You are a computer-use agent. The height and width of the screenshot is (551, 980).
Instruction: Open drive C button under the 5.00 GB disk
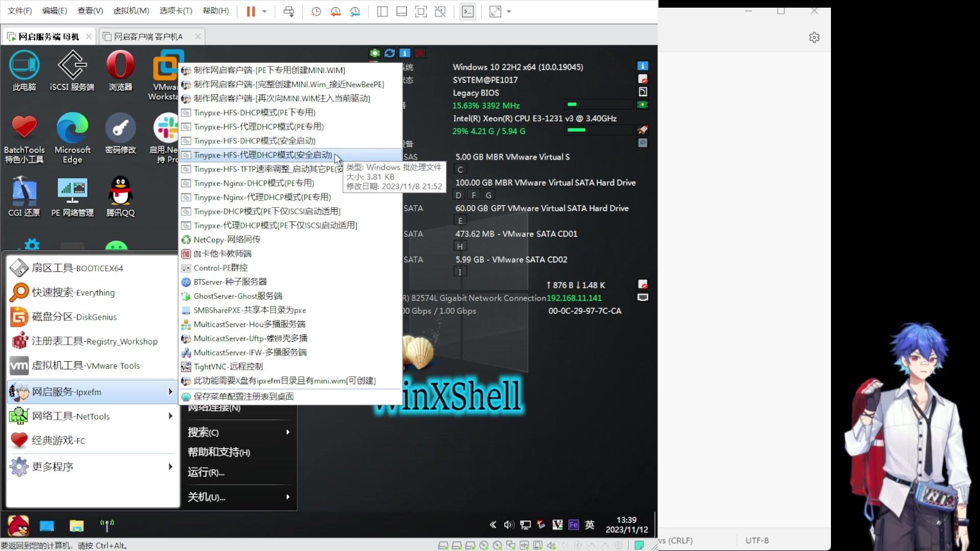click(460, 169)
